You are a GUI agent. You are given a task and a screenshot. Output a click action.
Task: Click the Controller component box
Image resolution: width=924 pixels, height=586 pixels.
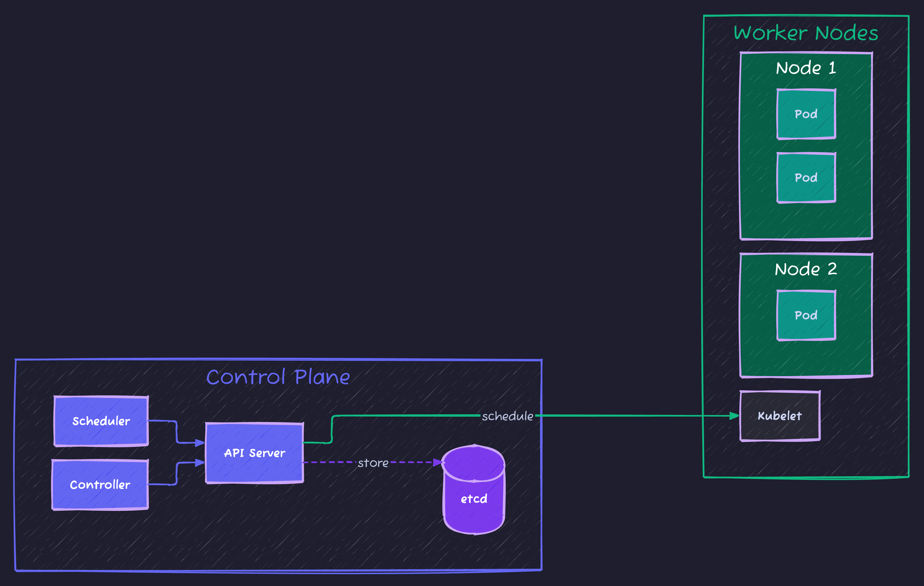point(100,485)
